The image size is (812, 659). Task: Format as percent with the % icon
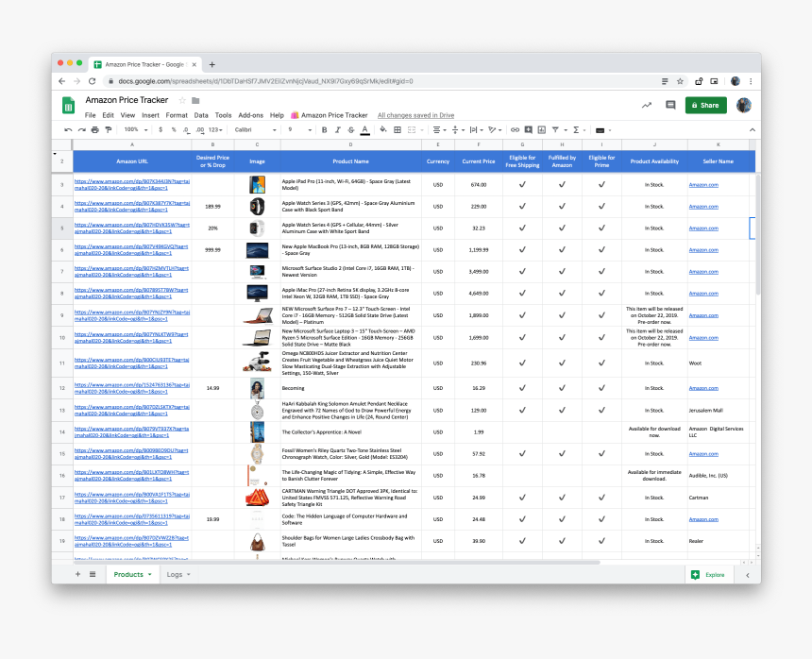174,130
